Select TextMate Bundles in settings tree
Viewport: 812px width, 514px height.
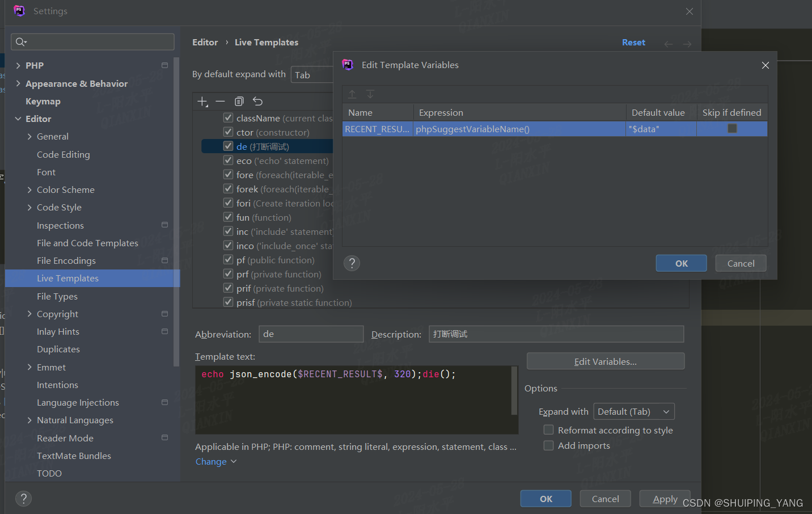click(x=74, y=456)
